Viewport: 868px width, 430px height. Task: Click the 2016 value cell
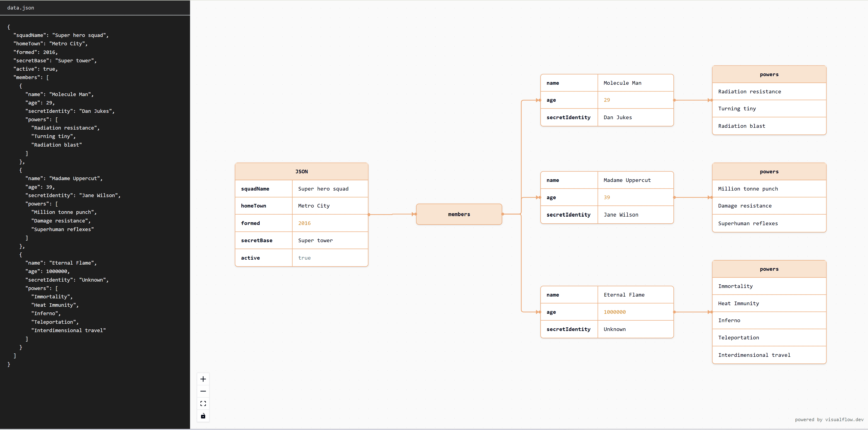330,223
